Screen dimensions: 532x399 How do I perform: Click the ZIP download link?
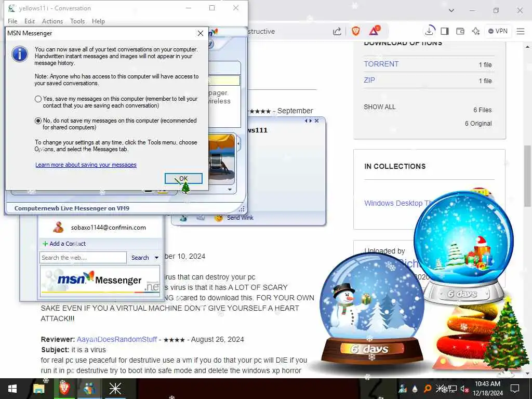(369, 81)
